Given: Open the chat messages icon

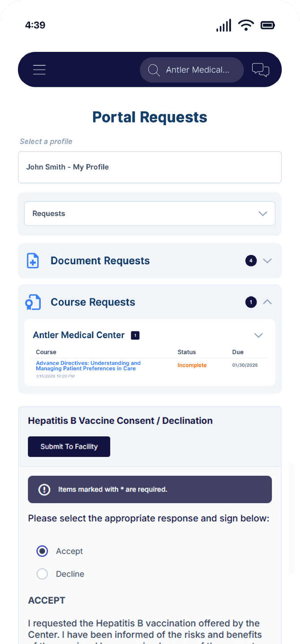Looking at the screenshot, I should pyautogui.click(x=261, y=70).
